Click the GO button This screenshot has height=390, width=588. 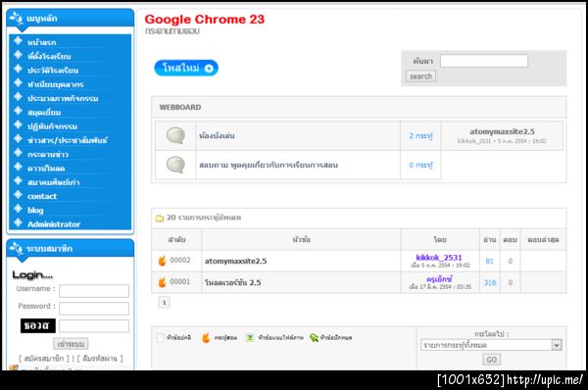pos(491,360)
